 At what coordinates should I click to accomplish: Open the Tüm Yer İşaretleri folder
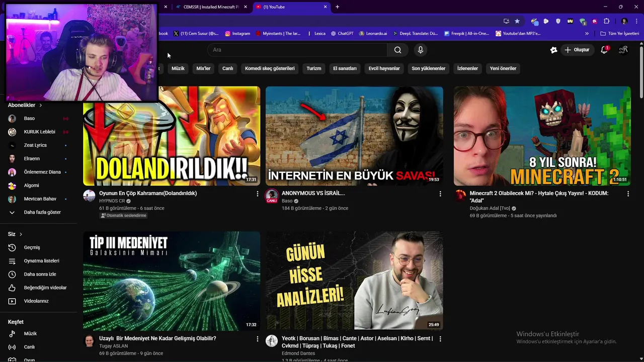[x=619, y=34]
